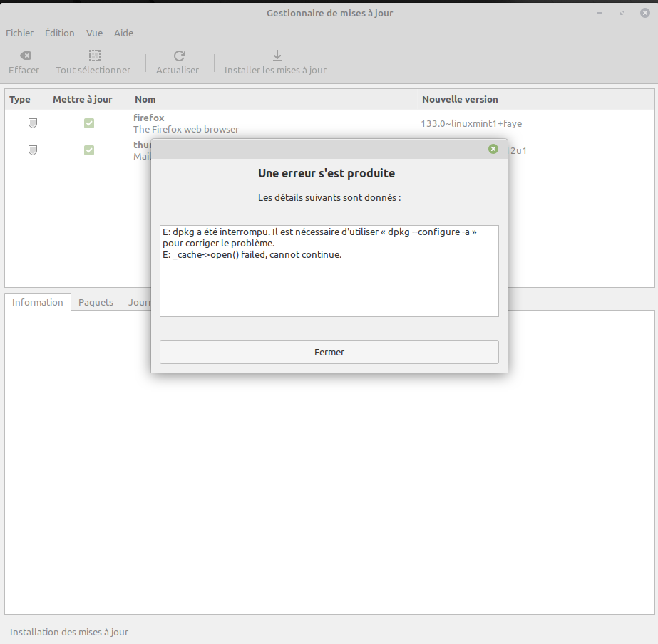
Task: Click the Type column header
Action: (x=20, y=99)
